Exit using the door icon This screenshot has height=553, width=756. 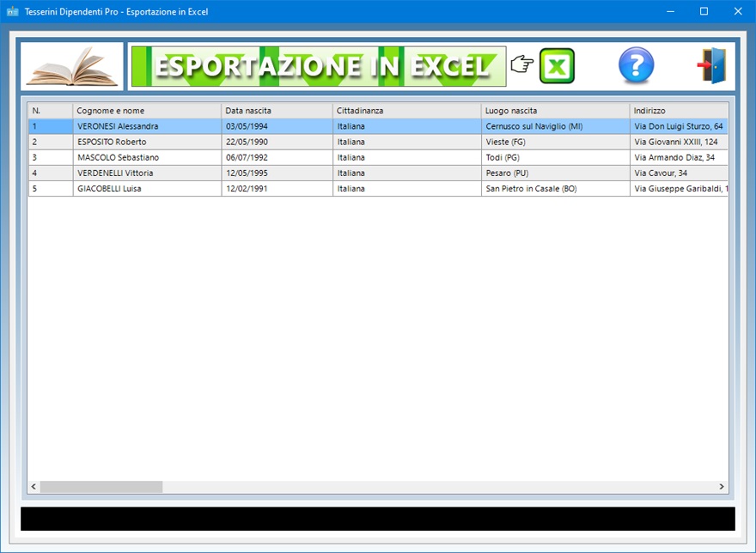[x=712, y=65]
